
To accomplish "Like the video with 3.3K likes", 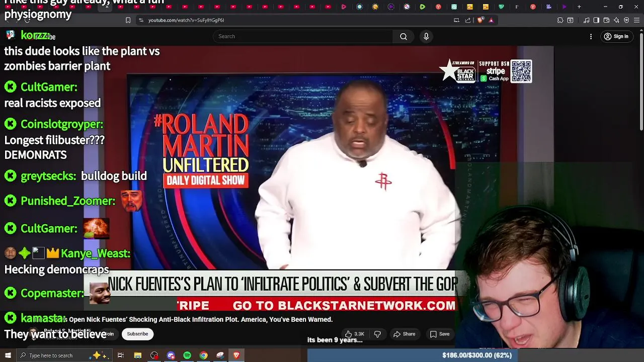I will (x=354, y=334).
